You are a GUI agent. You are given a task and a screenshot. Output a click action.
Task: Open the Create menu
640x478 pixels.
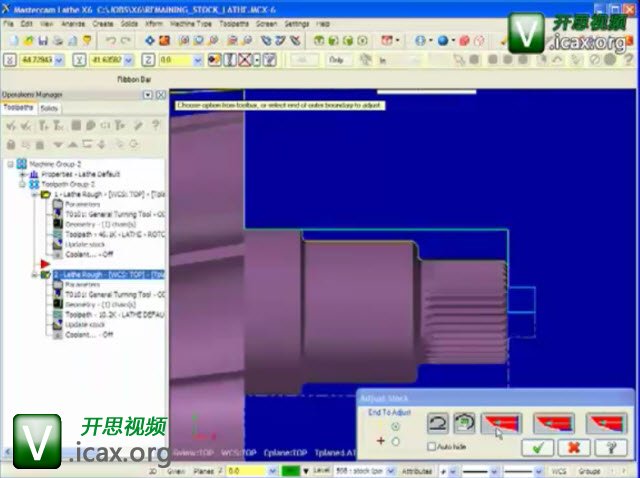pyautogui.click(x=103, y=24)
